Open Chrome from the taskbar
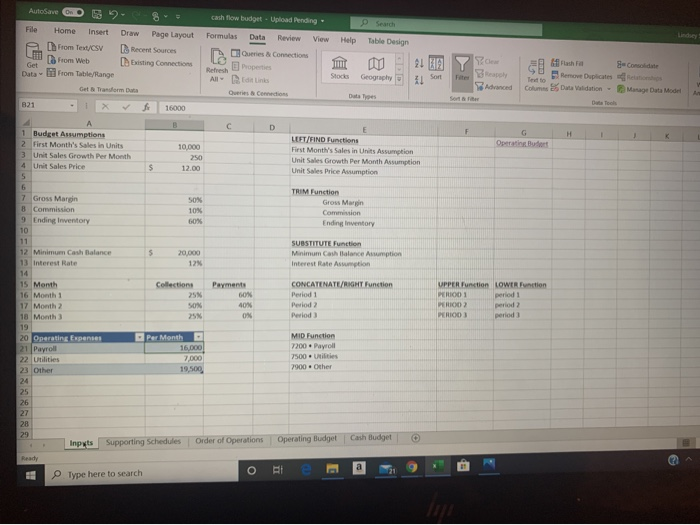 click(x=412, y=467)
